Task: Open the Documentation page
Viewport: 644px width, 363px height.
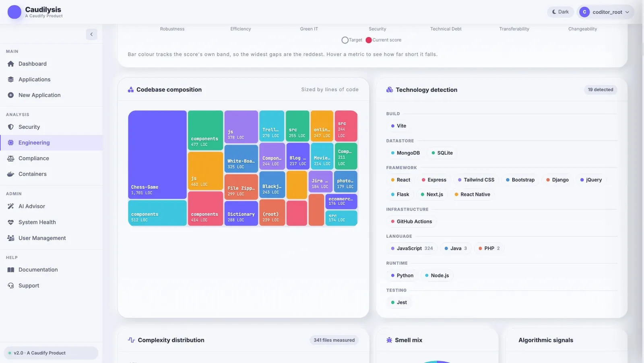Action: click(51, 270)
